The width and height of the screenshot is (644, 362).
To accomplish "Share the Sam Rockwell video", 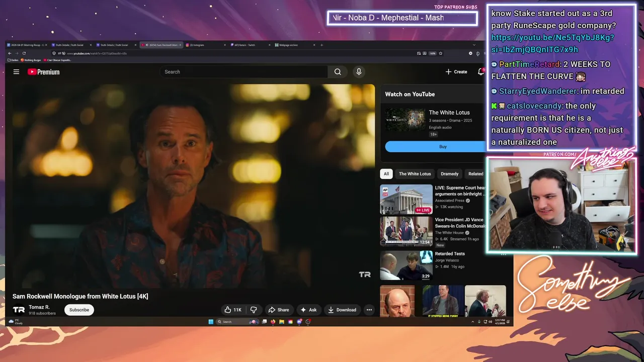I will click(x=279, y=310).
